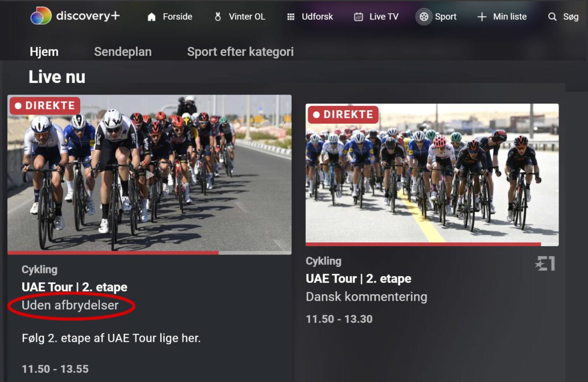Click the DIREKTE badge on left video
This screenshot has width=588, height=382.
pyautogui.click(x=45, y=105)
